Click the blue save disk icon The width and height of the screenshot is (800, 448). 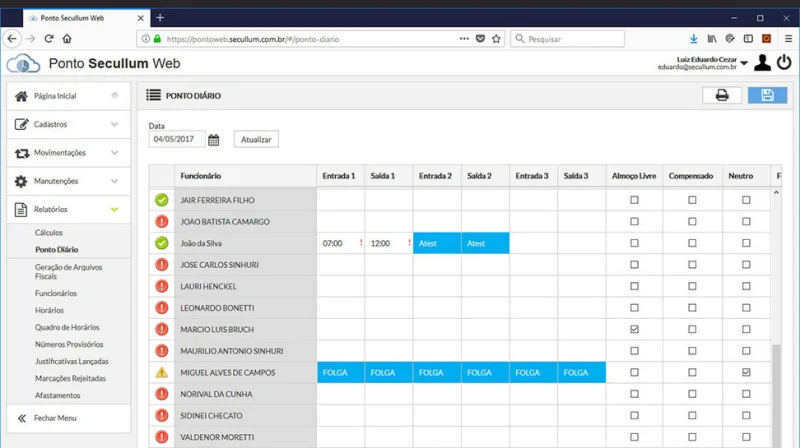767,95
